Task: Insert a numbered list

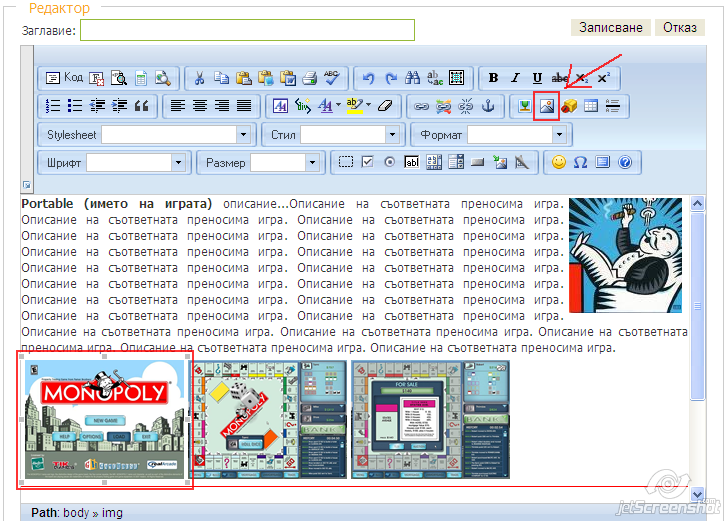Action: (x=53, y=106)
